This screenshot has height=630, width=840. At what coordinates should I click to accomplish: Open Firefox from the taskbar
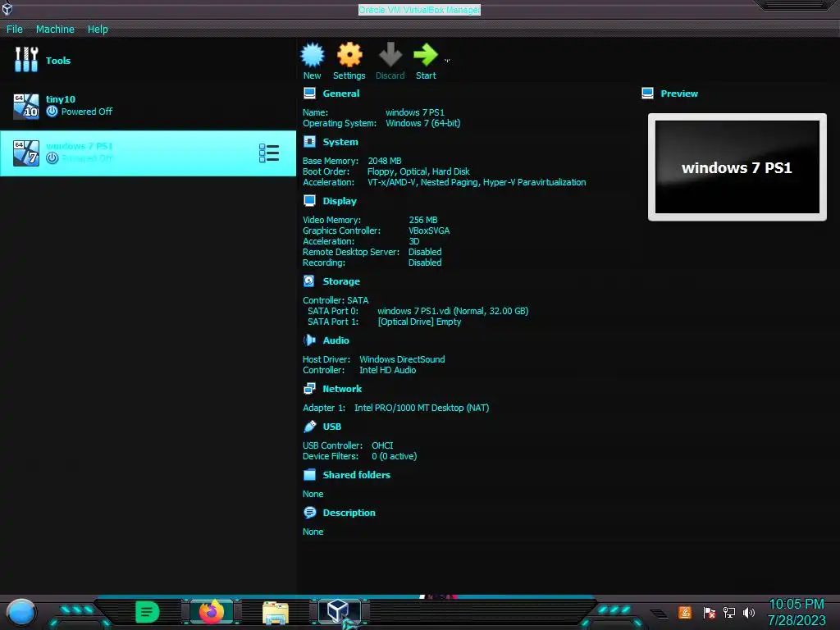tap(212, 611)
